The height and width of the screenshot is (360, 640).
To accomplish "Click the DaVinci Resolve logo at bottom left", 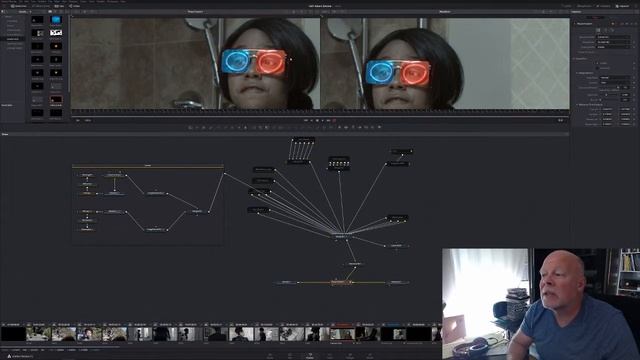I will click(x=9, y=356).
